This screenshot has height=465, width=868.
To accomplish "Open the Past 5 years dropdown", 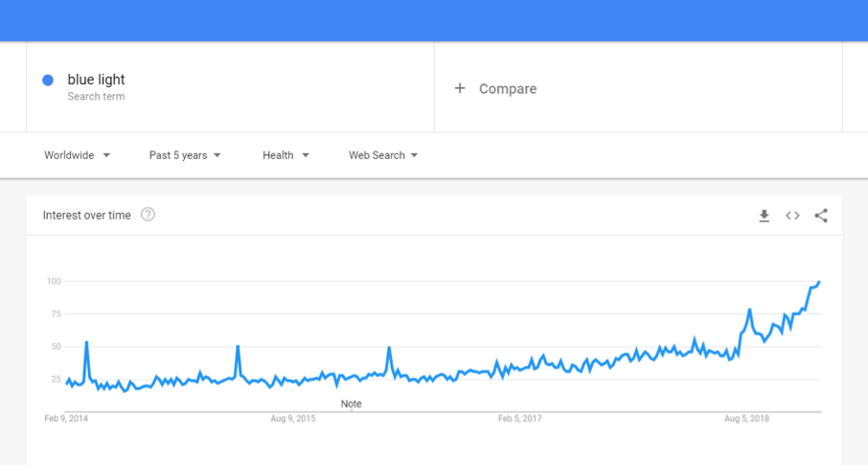I will click(185, 155).
